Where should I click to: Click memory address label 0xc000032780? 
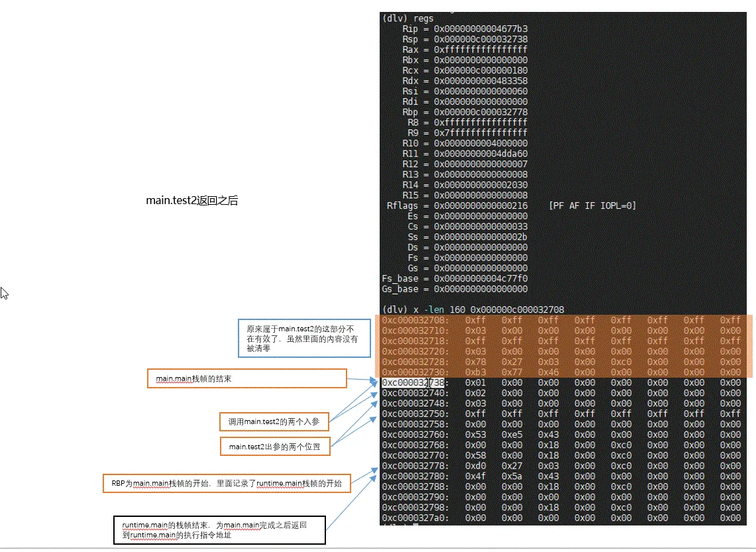[415, 476]
